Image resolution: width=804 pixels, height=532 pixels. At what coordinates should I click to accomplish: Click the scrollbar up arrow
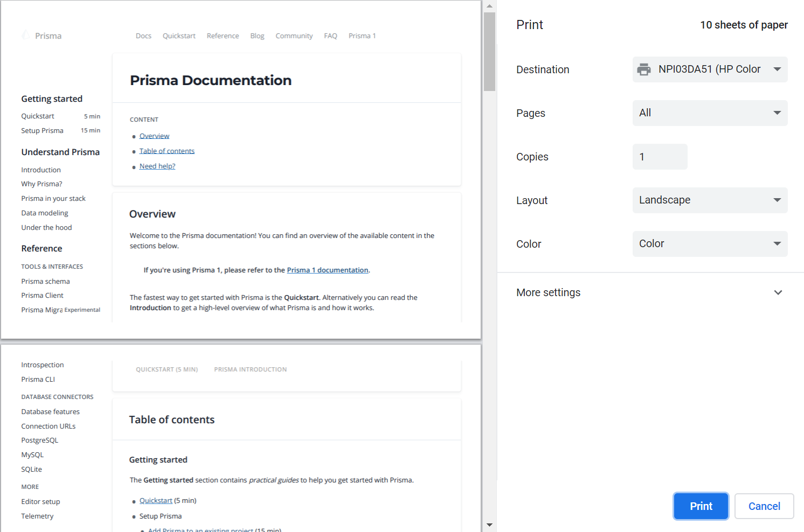(489, 6)
